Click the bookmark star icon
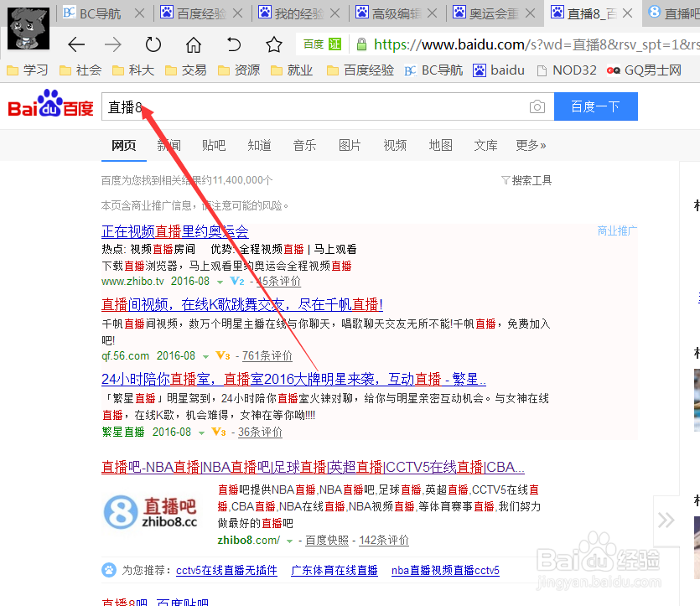This screenshot has width=700, height=606. [x=272, y=44]
